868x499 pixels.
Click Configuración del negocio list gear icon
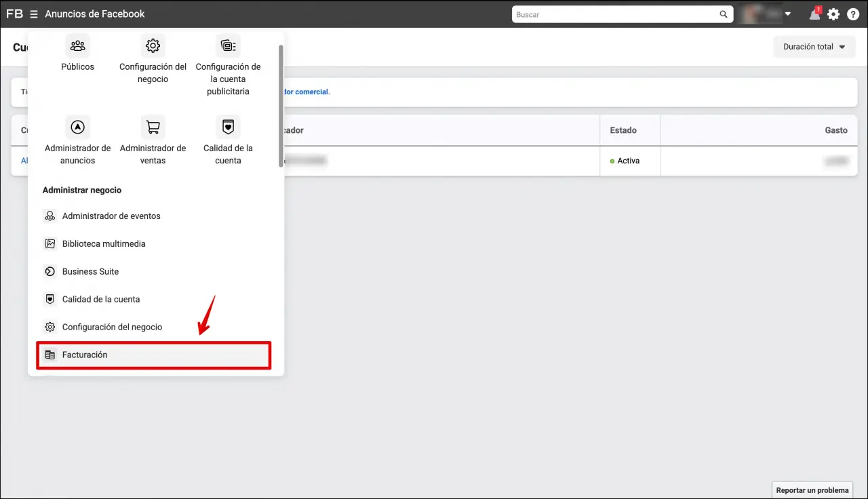(x=50, y=327)
